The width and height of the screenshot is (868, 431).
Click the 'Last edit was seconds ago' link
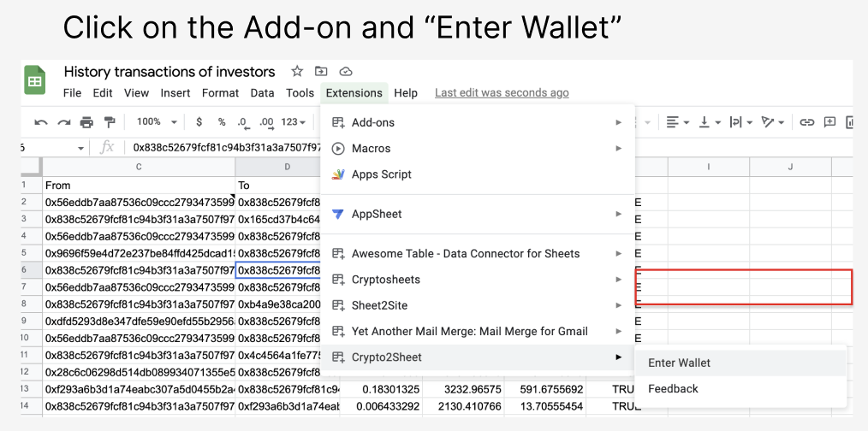[x=502, y=93]
